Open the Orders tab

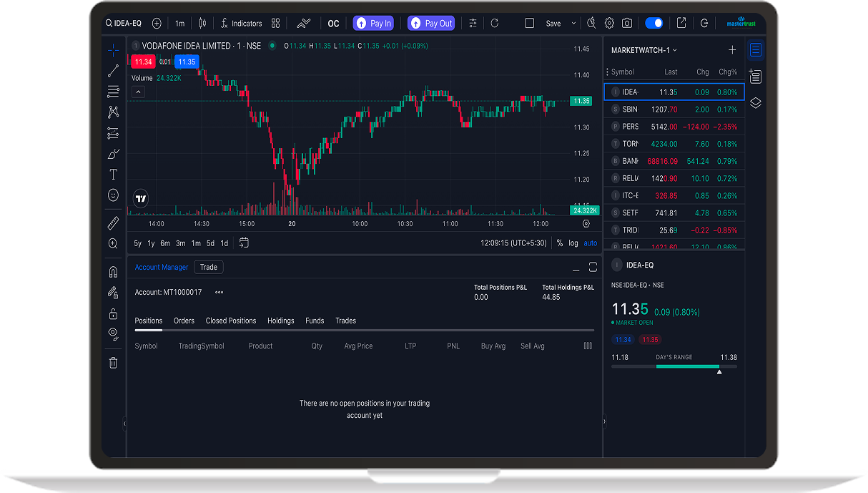(x=184, y=321)
